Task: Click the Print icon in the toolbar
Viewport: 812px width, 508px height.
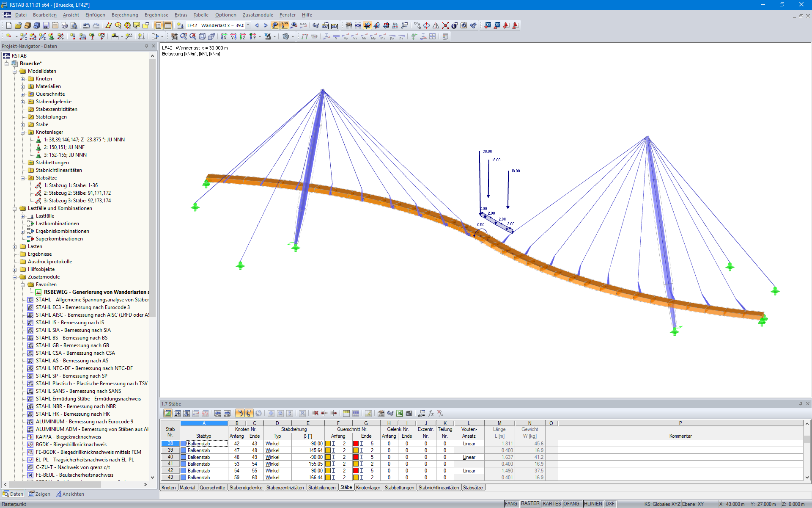Action: point(64,25)
